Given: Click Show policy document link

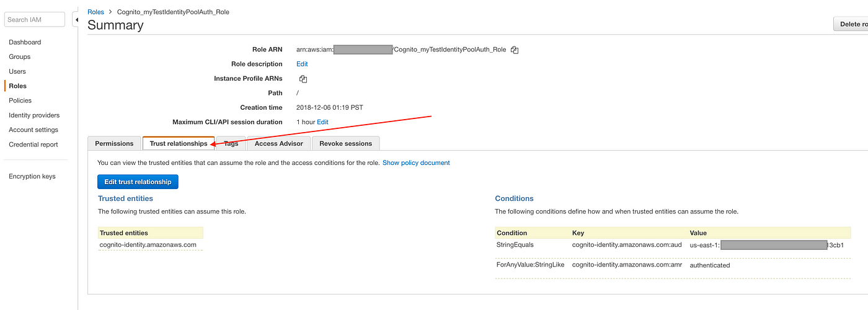Looking at the screenshot, I should pyautogui.click(x=416, y=163).
